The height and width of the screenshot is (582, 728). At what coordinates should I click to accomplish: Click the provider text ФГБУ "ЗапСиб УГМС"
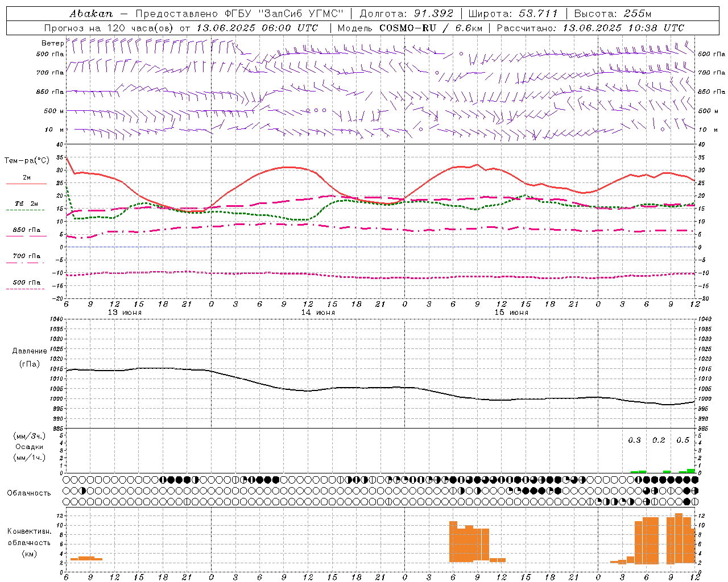(284, 14)
